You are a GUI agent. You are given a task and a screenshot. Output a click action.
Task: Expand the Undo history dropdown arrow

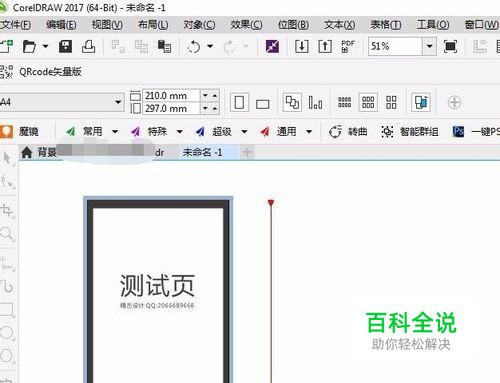point(210,46)
